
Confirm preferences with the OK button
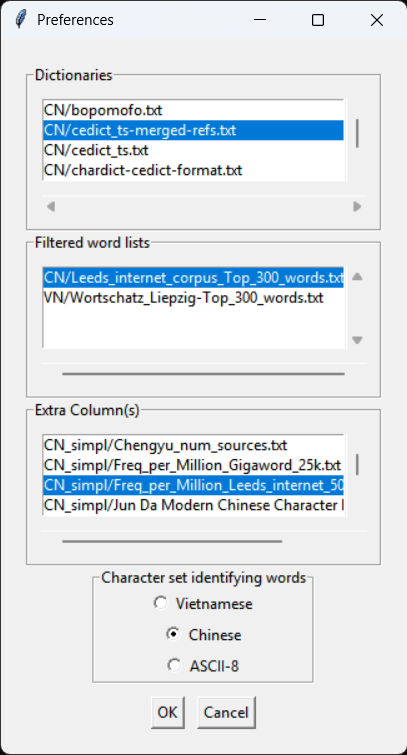point(167,712)
